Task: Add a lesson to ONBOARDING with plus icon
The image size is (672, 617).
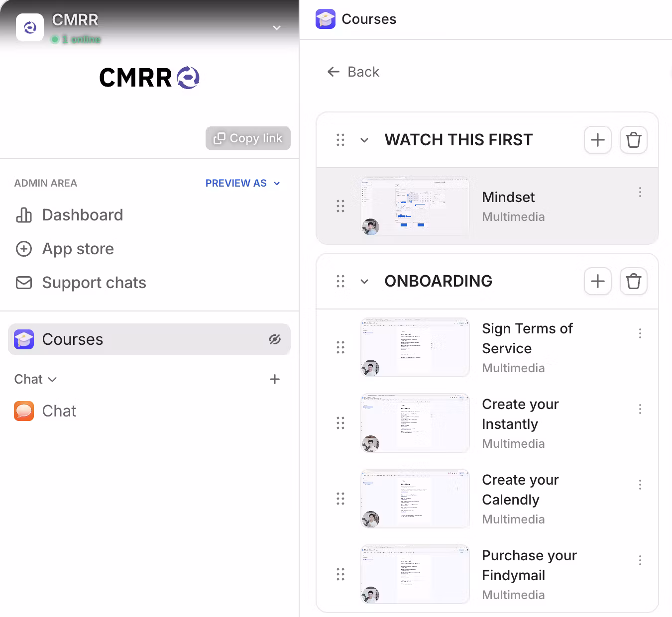Action: [x=597, y=281]
